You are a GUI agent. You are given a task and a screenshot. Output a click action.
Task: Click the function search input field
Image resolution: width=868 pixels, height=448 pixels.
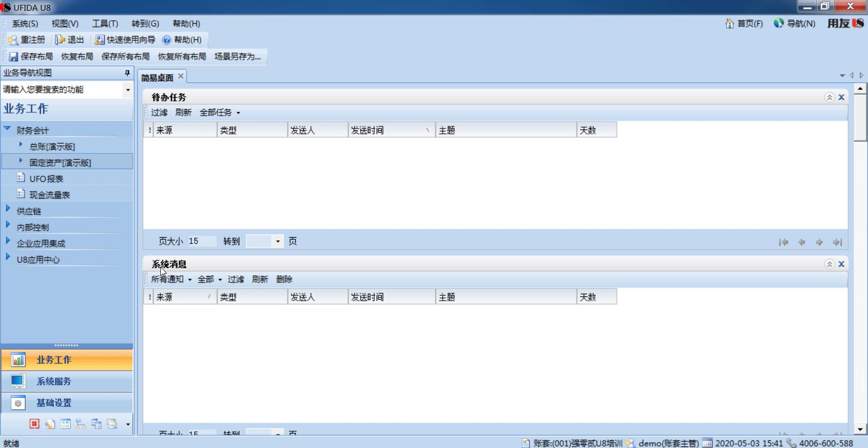pos(62,90)
